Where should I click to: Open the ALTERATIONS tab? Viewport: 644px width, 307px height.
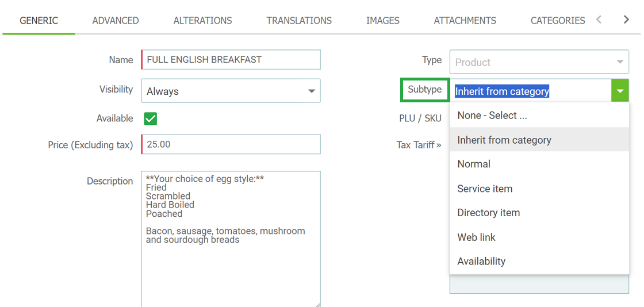point(202,21)
